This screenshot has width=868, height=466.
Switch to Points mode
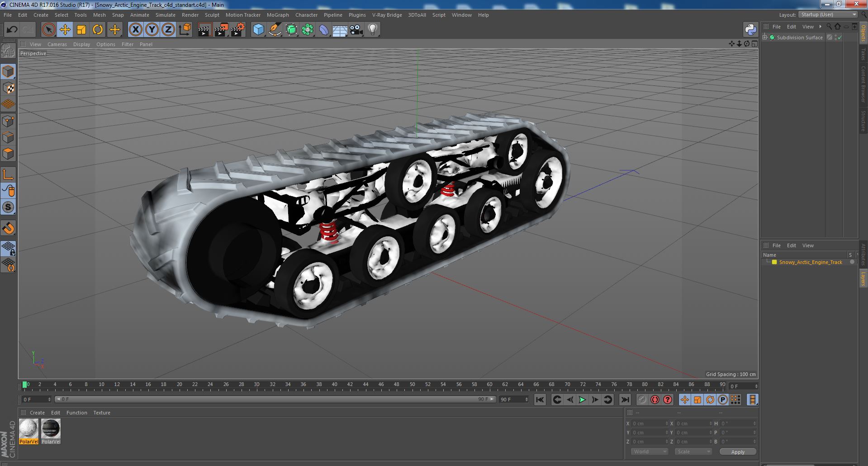pyautogui.click(x=8, y=121)
